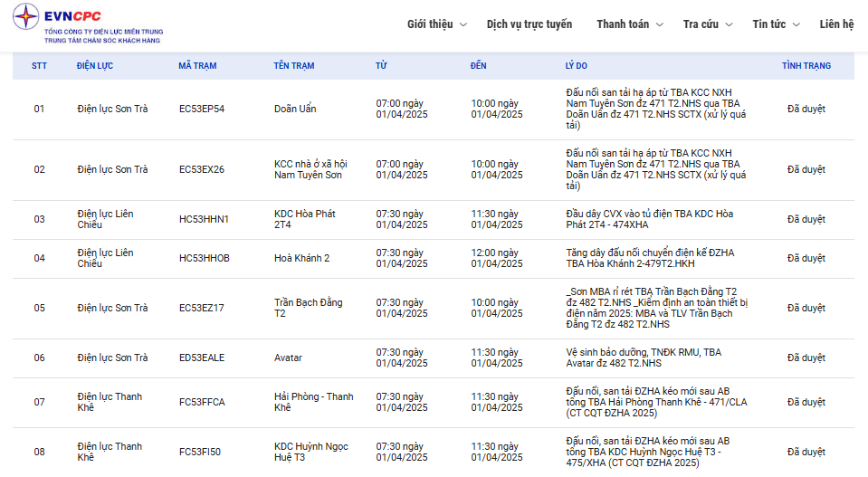This screenshot has height=477, width=868.
Task: Open the Liên hệ menu item
Action: coord(836,24)
